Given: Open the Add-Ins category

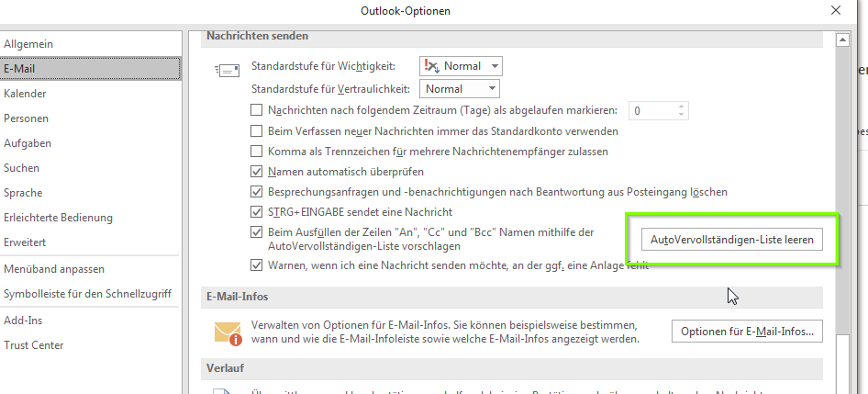Looking at the screenshot, I should [90, 321].
